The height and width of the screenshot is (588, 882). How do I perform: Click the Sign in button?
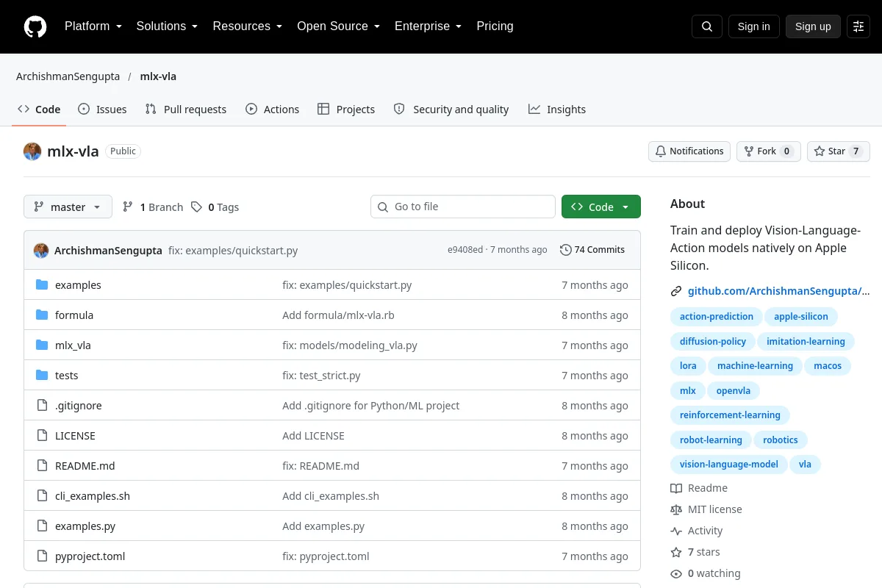tap(754, 26)
